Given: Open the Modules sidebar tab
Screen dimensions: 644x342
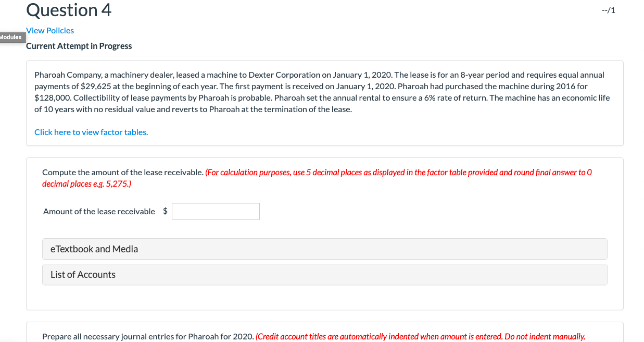Looking at the screenshot, I should click(x=11, y=37).
